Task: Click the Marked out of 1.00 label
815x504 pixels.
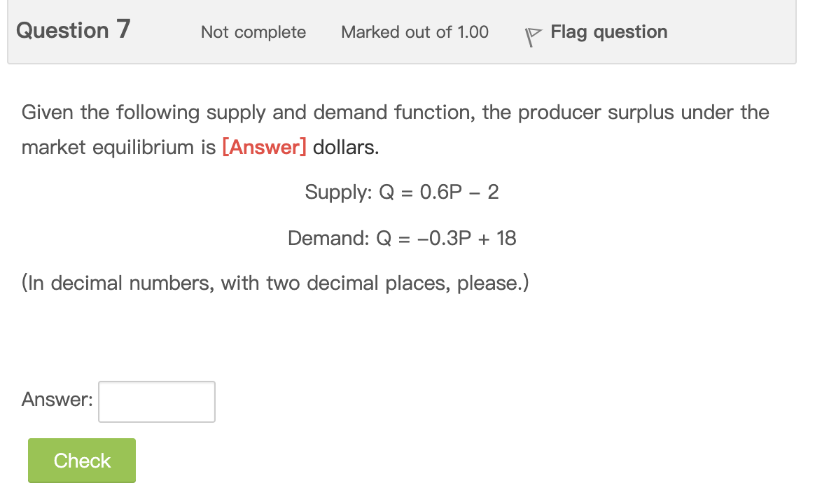Action: click(415, 32)
